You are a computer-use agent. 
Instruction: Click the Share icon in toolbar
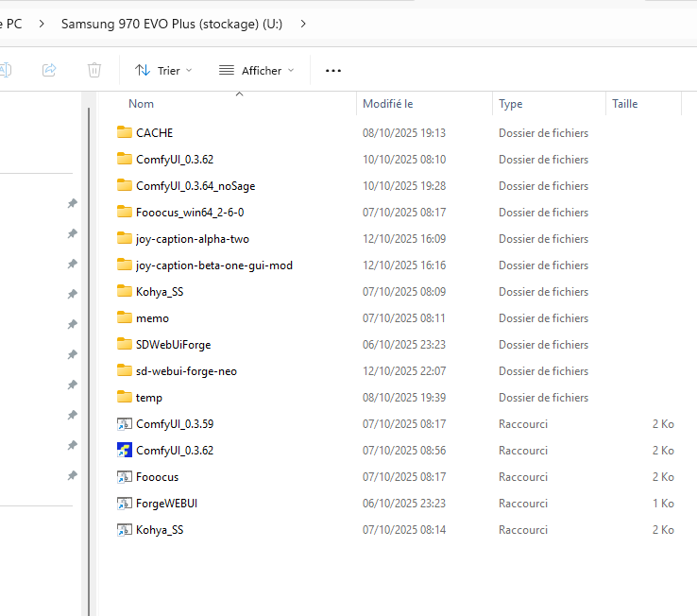pyautogui.click(x=49, y=70)
